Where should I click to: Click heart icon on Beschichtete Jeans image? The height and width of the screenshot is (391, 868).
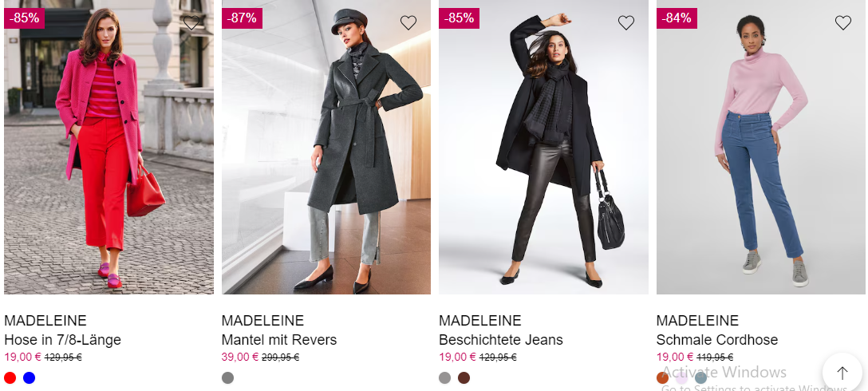click(x=625, y=22)
